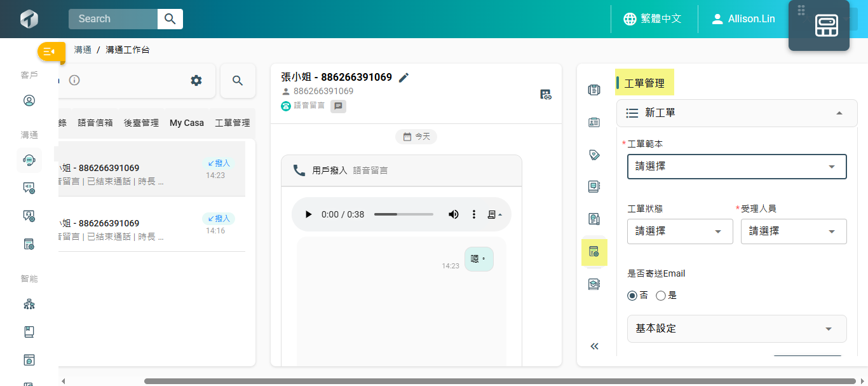Select the 是 radio button for sending Email
Viewport: 868px width, 386px height.
(661, 296)
